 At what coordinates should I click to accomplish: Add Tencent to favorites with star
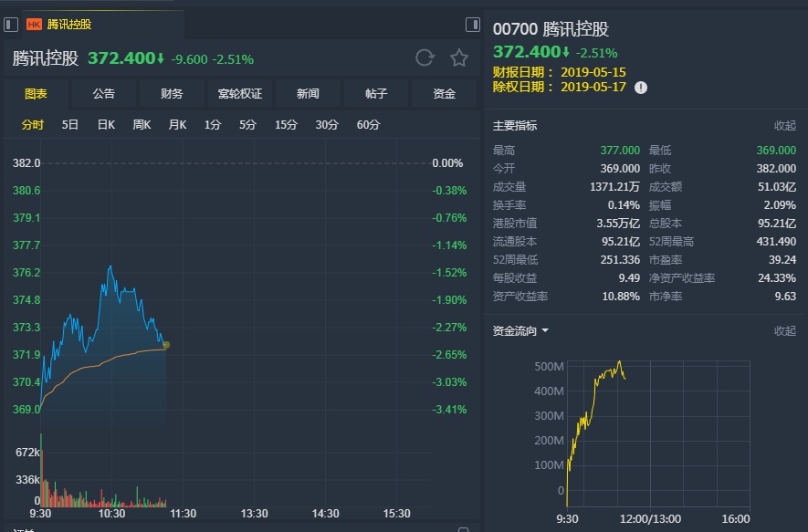[458, 57]
